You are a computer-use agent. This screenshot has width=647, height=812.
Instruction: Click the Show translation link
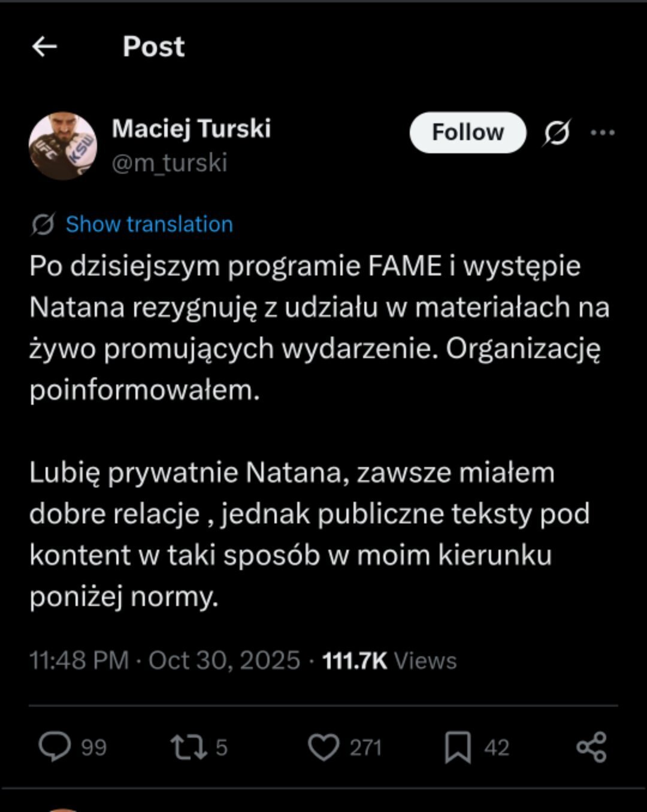coord(149,224)
